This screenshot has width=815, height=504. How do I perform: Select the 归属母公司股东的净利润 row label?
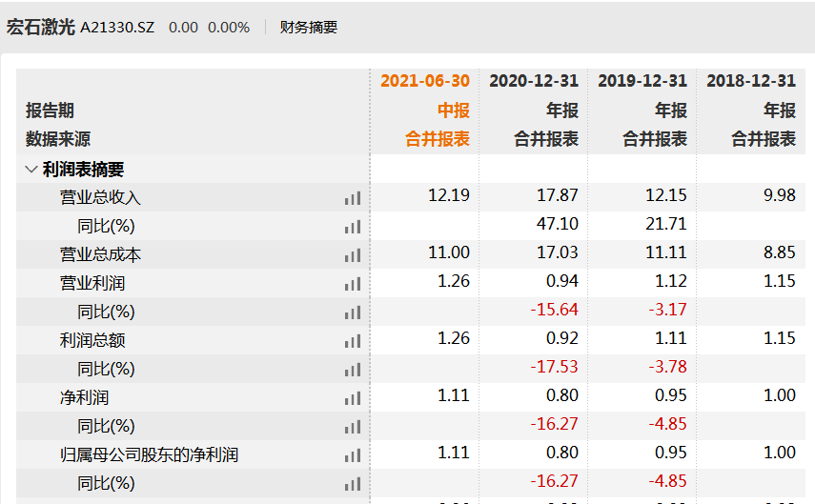(x=149, y=454)
